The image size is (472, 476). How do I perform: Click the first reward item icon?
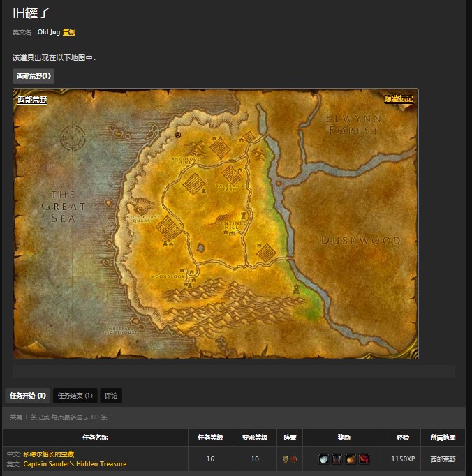tap(324, 459)
